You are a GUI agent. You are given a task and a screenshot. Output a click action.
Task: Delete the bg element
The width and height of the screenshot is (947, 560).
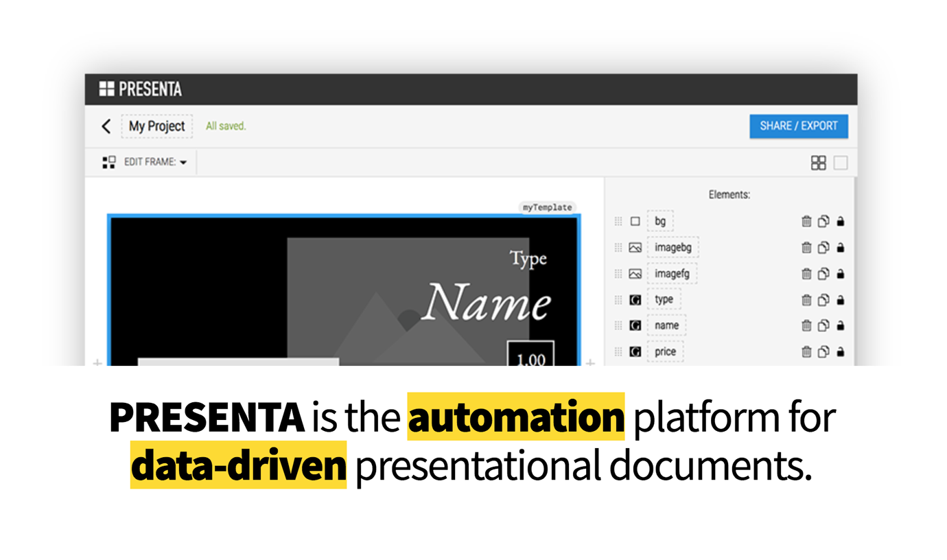tap(806, 222)
